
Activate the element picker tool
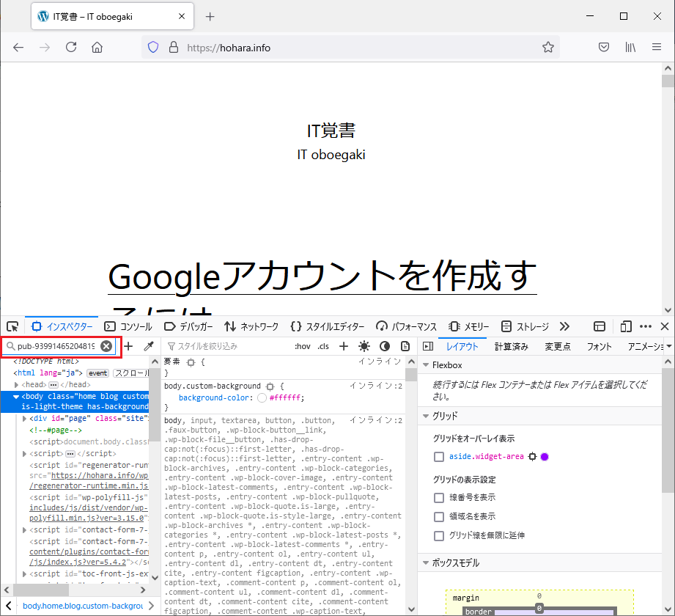tap(12, 326)
